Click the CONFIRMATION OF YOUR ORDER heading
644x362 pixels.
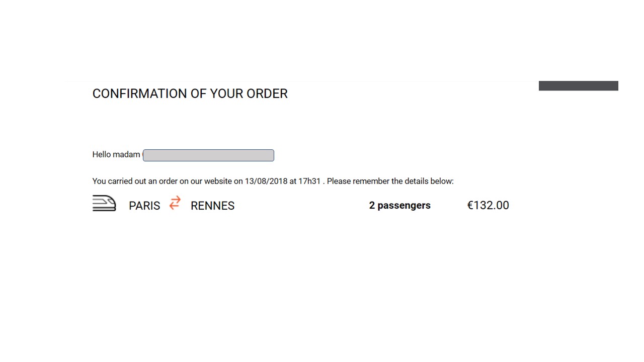[x=190, y=94]
